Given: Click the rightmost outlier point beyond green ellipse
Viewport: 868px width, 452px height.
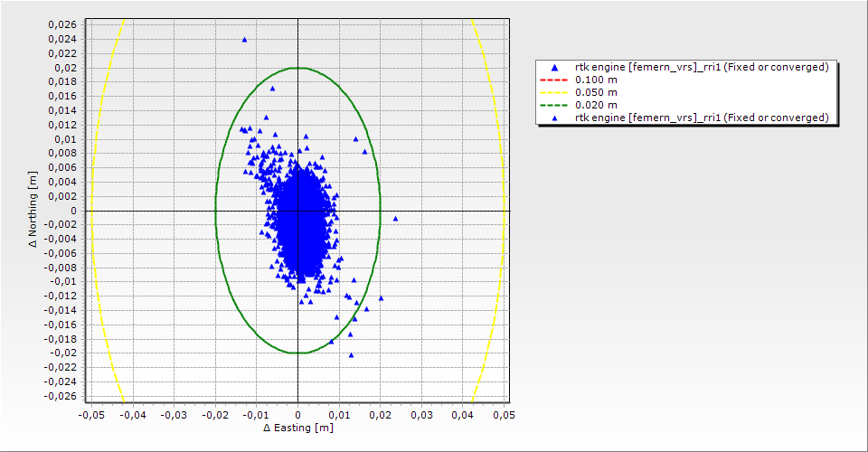Looking at the screenshot, I should tap(395, 219).
